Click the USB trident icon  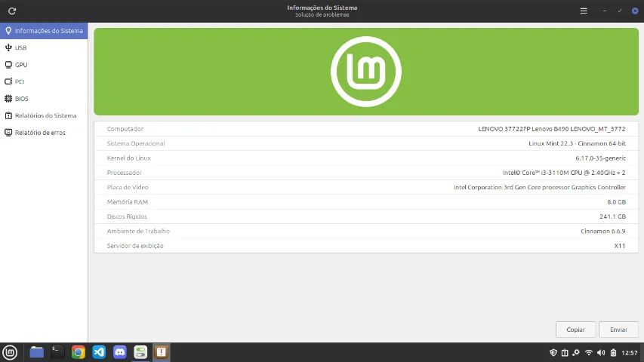coord(8,48)
